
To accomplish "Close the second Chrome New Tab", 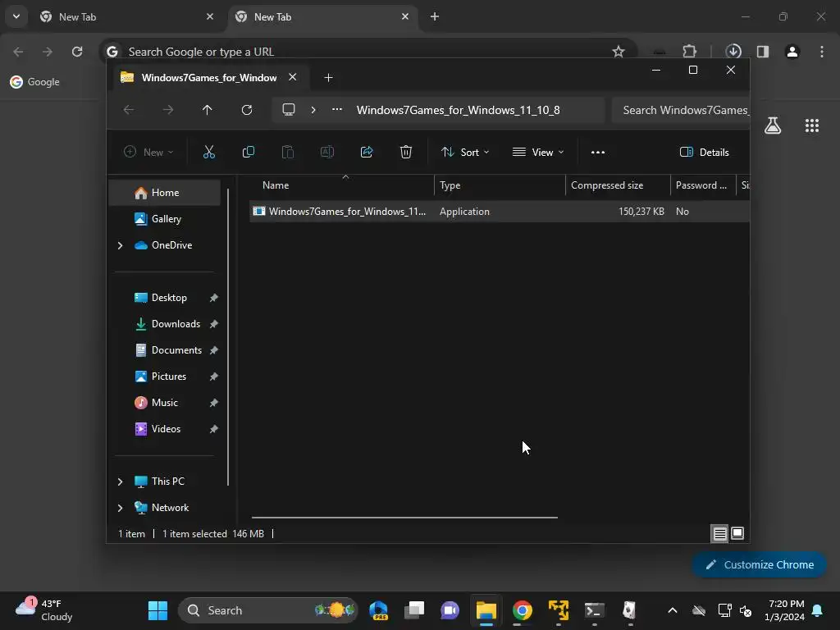I will click(405, 16).
